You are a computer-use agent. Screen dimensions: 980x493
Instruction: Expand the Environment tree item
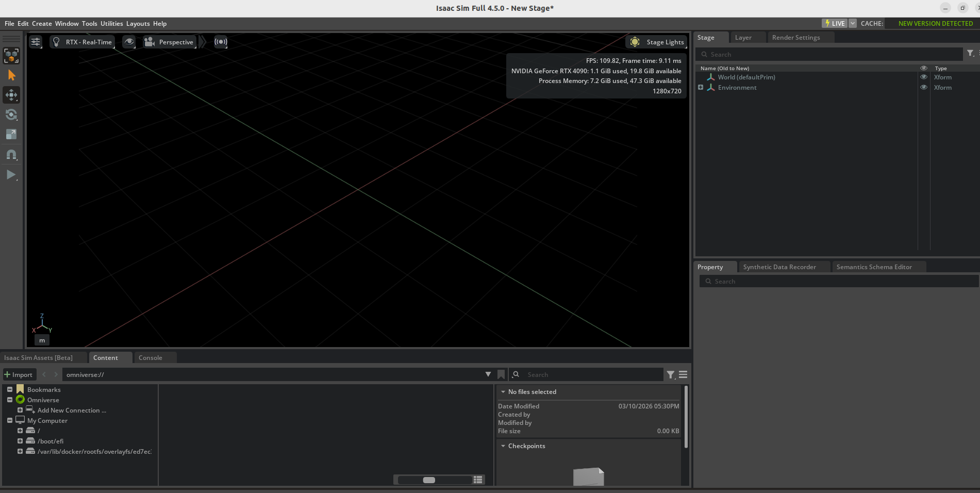pyautogui.click(x=701, y=88)
